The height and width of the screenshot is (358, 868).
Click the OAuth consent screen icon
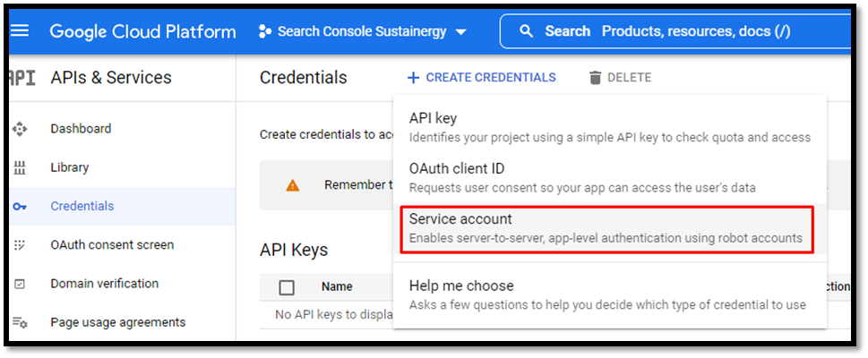click(20, 245)
